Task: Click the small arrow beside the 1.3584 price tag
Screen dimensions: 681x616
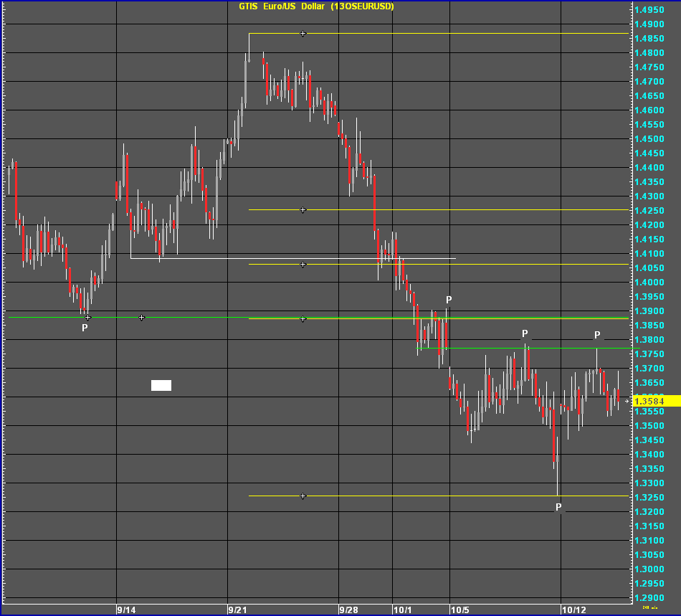Action: [x=628, y=401]
